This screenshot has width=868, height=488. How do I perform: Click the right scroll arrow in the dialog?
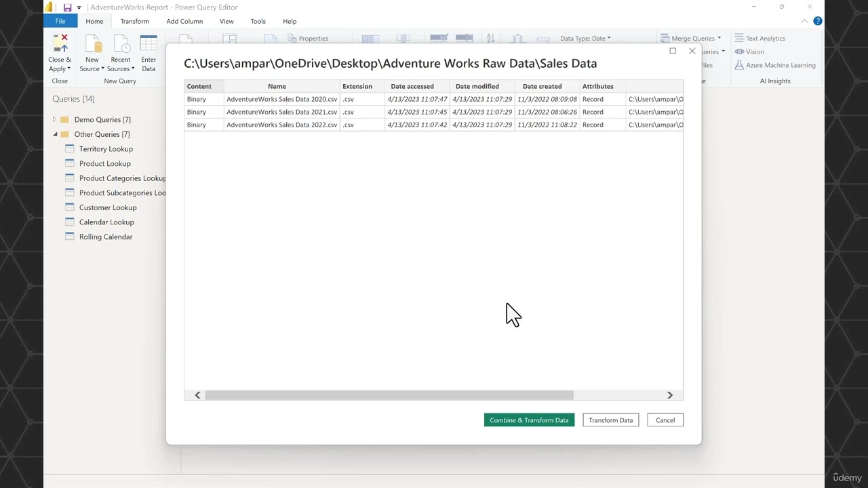tap(669, 395)
